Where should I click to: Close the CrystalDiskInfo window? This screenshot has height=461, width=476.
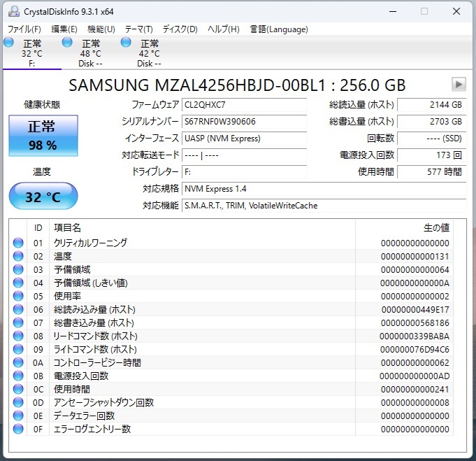tap(456, 12)
